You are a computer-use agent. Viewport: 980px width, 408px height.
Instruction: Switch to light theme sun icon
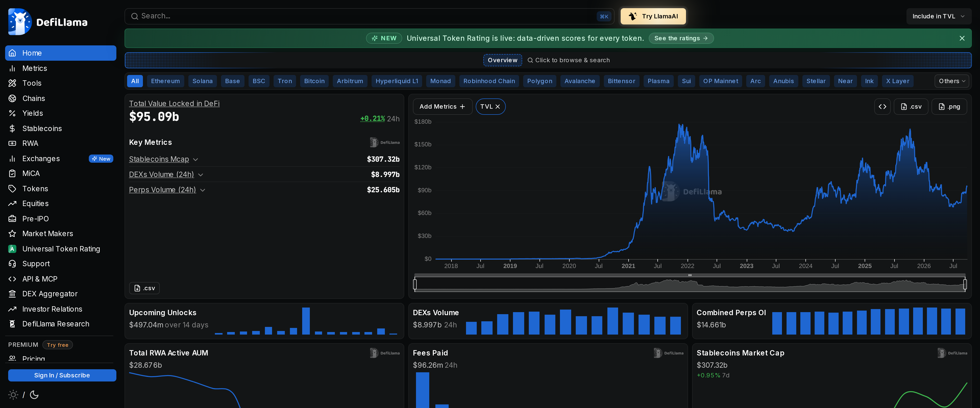13,395
